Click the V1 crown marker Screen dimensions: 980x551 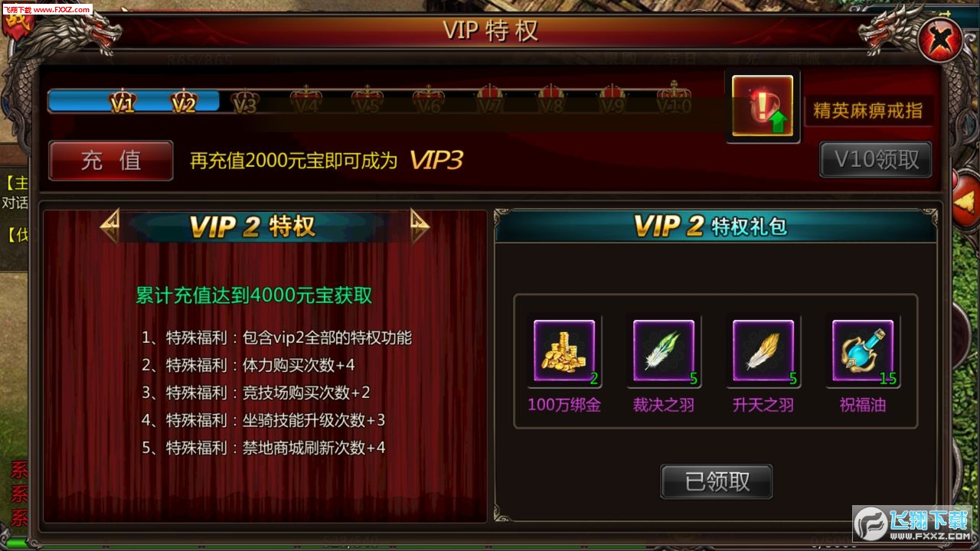122,102
